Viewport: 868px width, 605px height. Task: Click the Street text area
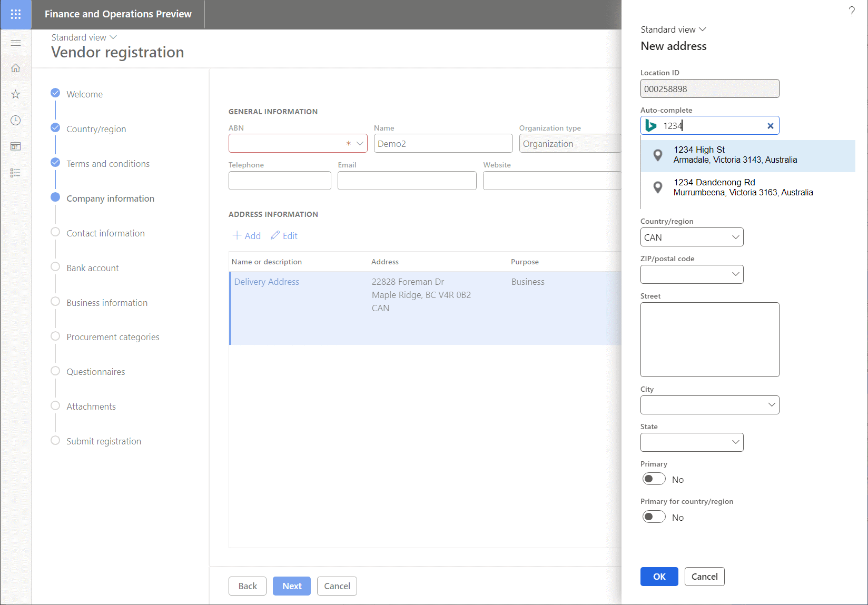click(710, 340)
